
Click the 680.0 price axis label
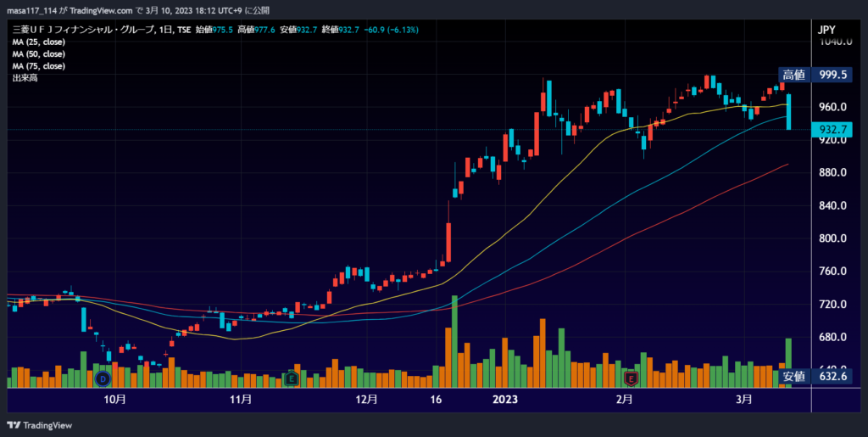tap(834, 337)
